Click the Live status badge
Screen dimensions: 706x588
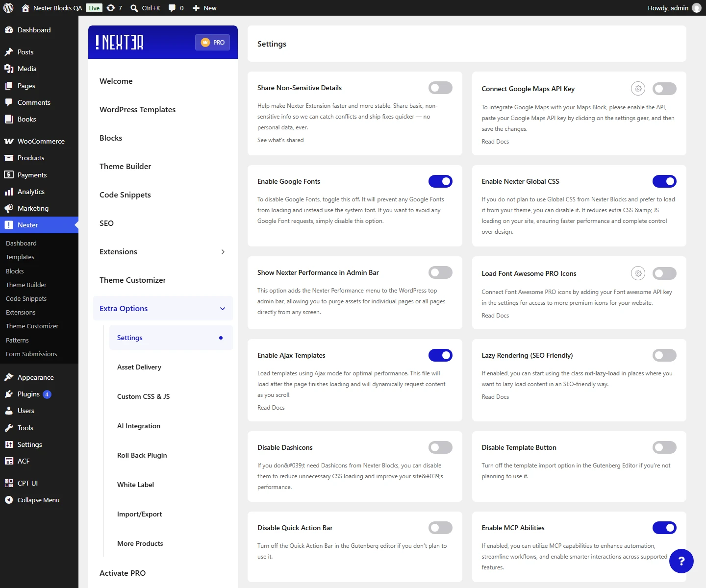tap(94, 8)
